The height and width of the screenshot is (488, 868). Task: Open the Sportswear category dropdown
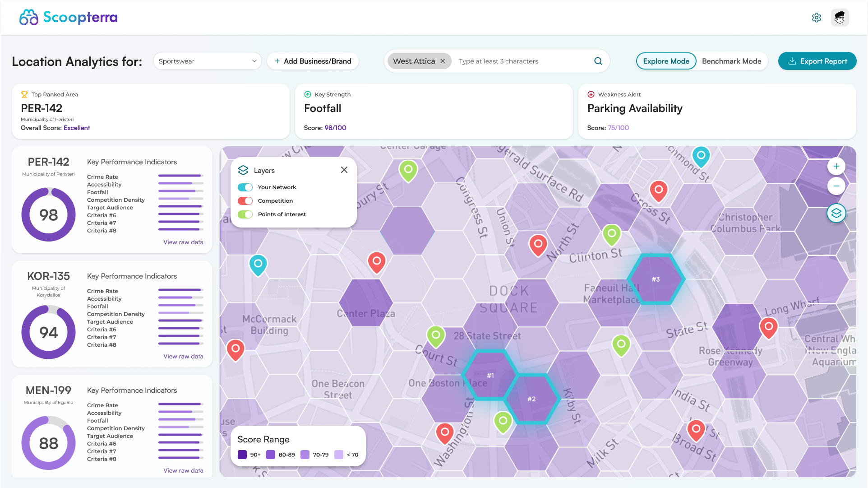tap(208, 61)
